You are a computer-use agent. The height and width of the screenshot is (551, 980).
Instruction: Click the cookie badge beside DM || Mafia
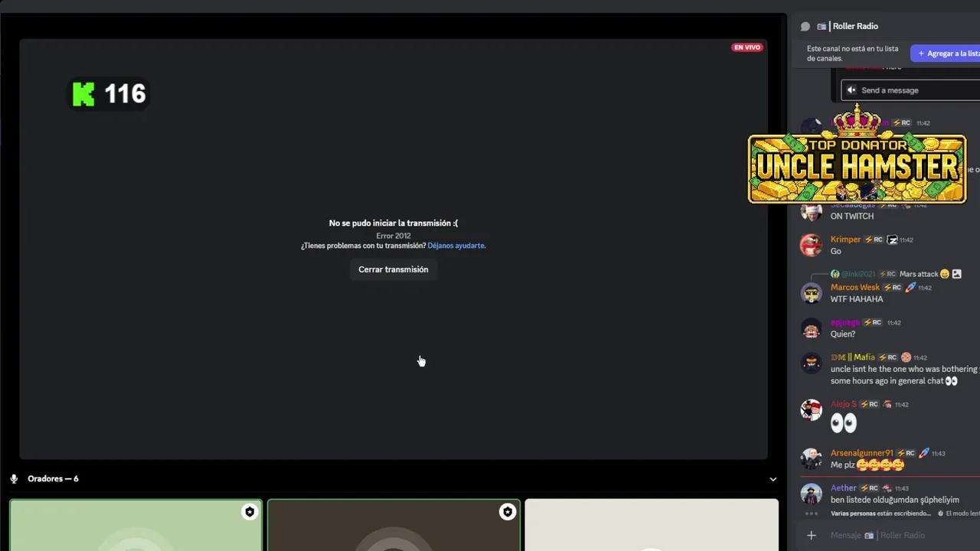906,357
